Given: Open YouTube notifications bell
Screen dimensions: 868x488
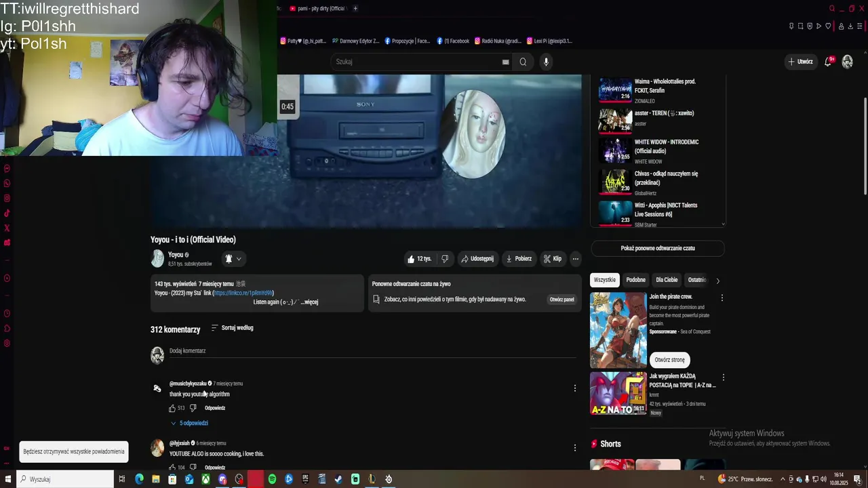Looking at the screenshot, I should point(828,62).
